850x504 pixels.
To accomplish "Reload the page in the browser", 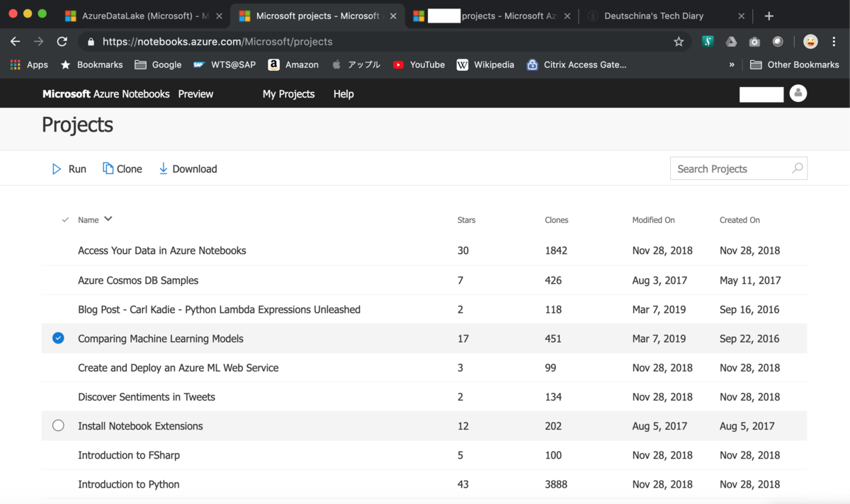I will click(x=62, y=42).
